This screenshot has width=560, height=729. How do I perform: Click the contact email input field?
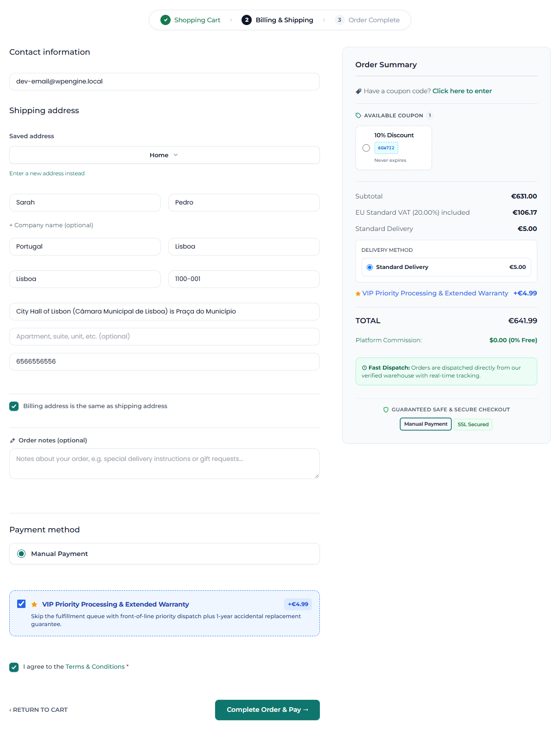pyautogui.click(x=165, y=82)
